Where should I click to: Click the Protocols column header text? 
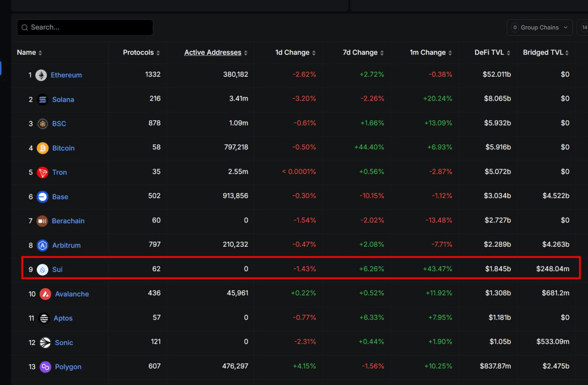tap(138, 52)
